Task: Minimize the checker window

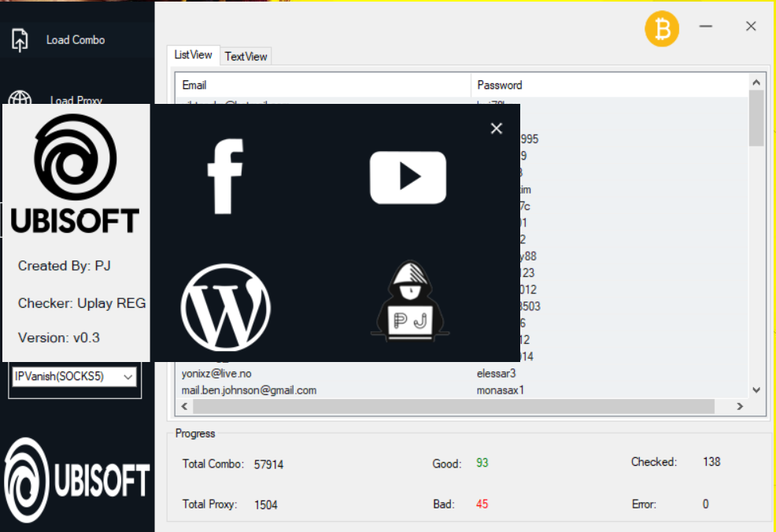Action: tap(706, 26)
